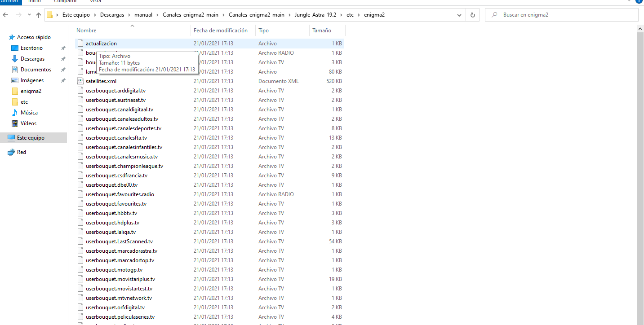Open the Recent locations dropdown arrow
644x325 pixels.
[x=29, y=15]
